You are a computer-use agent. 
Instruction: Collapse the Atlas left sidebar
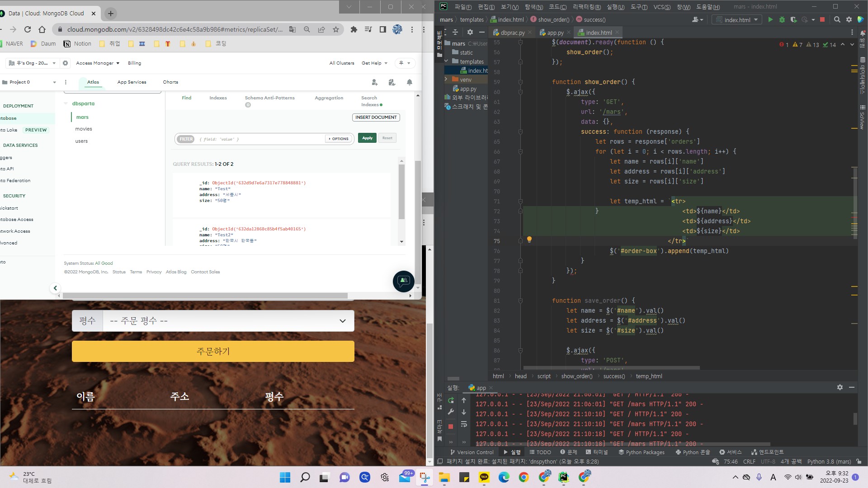click(x=55, y=288)
